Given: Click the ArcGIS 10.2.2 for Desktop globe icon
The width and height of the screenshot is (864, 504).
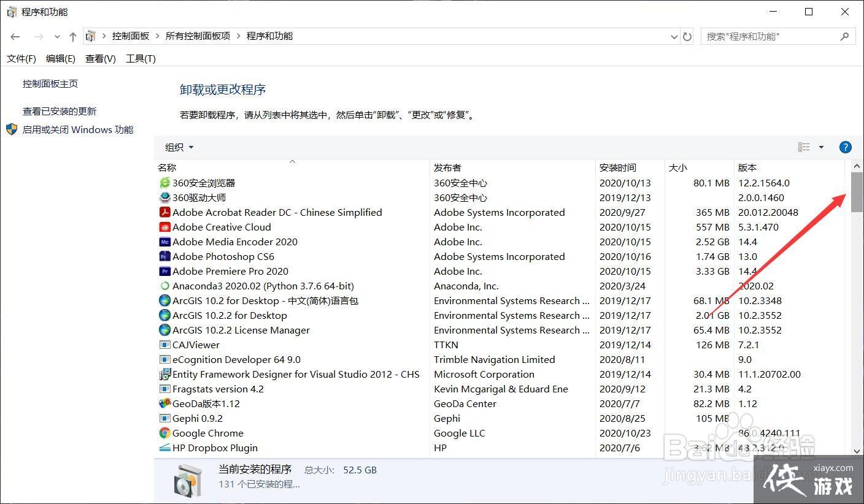Looking at the screenshot, I should tap(164, 315).
